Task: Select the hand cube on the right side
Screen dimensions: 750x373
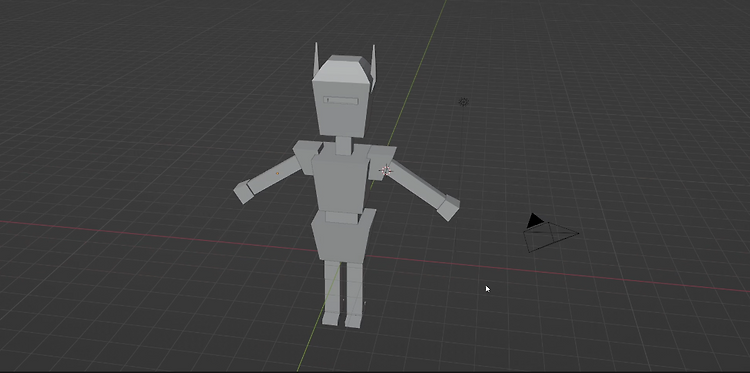Action: pos(449,207)
